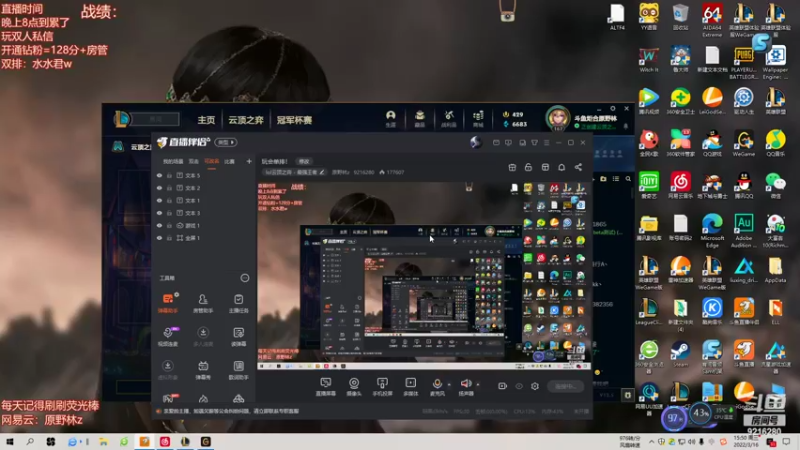Click 修改 button next to stream title
Screen dimensions: 800x450
click(x=304, y=161)
